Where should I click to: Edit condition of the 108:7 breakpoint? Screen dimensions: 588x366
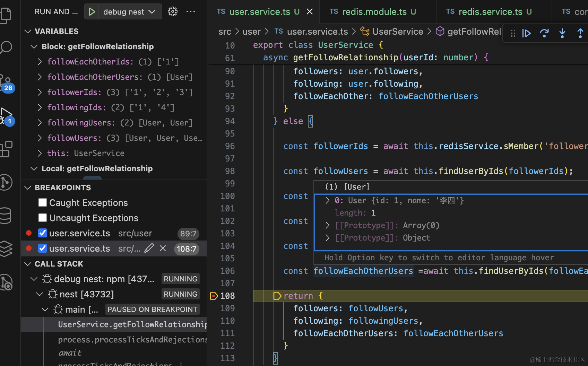tap(149, 249)
